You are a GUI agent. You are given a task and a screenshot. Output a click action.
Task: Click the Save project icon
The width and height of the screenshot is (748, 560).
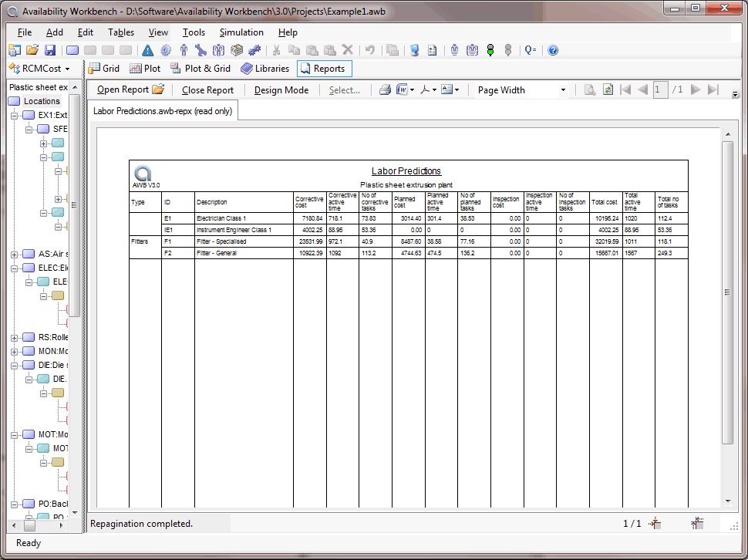point(50,50)
